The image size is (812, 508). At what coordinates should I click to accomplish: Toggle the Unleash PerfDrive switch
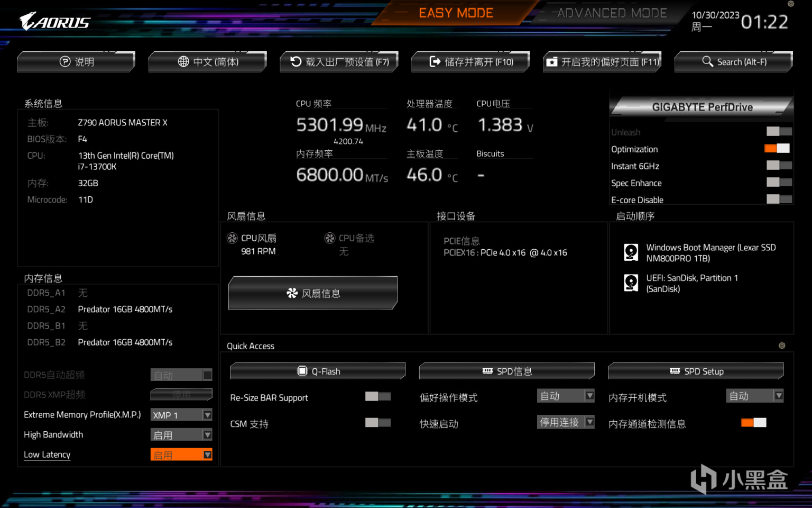[x=779, y=131]
